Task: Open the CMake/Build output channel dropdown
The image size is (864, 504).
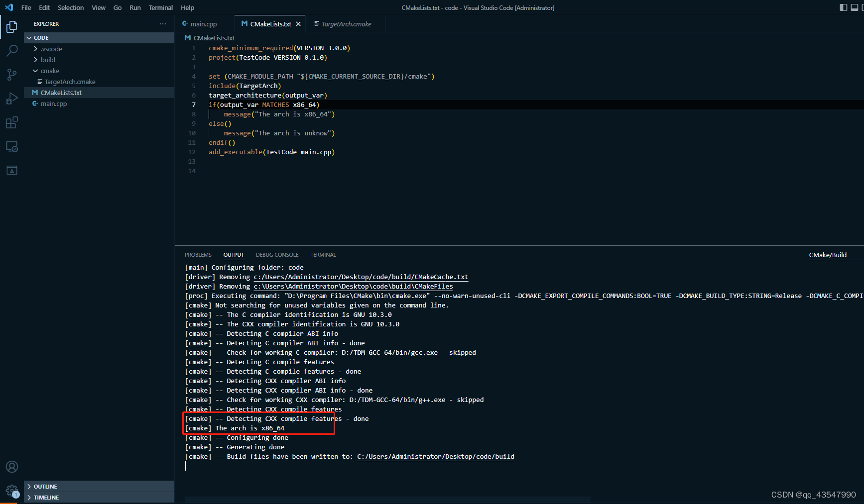Action: pos(833,254)
